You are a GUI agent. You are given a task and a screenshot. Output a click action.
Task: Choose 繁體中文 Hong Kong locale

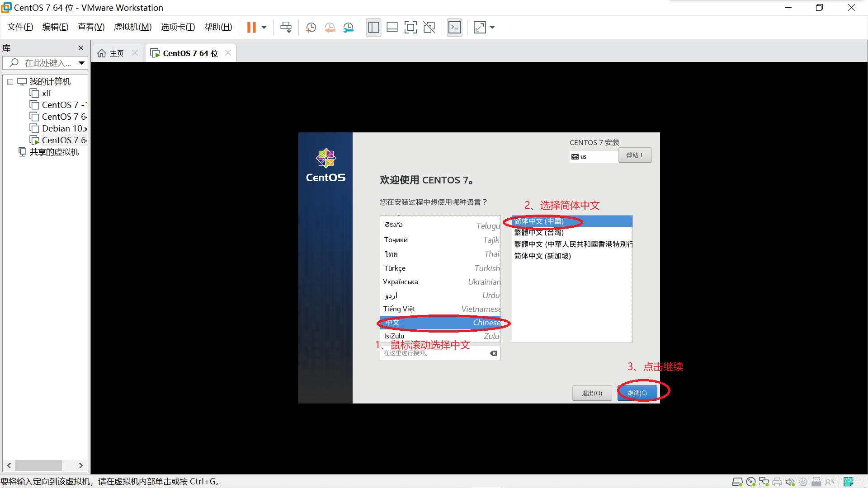[572, 244]
